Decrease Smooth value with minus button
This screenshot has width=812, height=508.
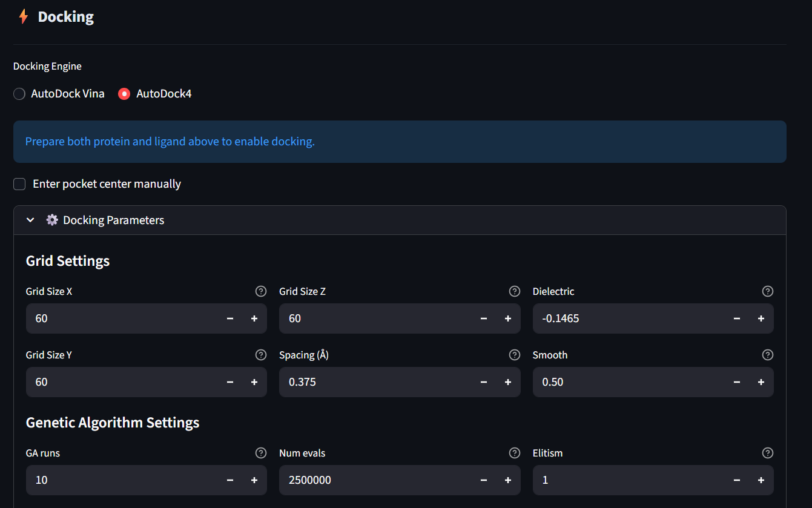[737, 382]
